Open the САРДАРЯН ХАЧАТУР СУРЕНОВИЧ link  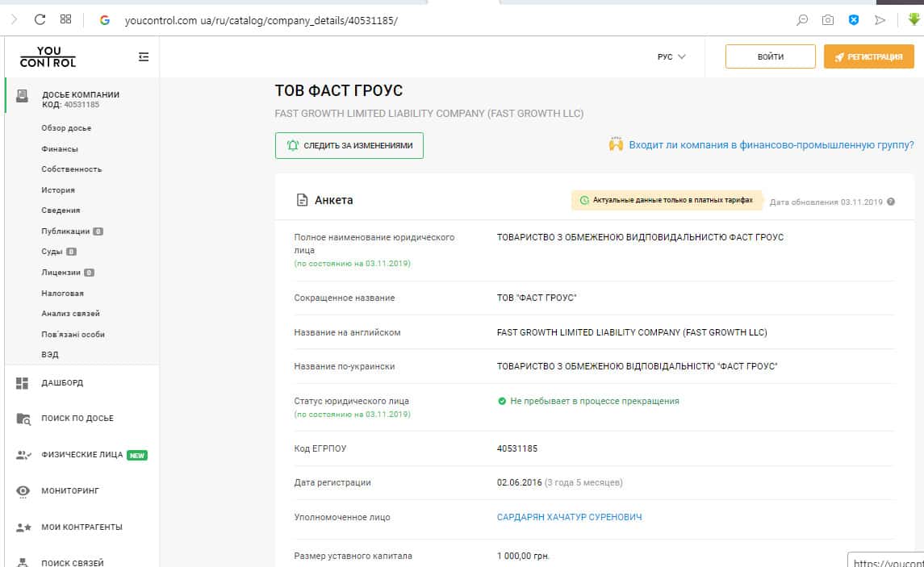[569, 517]
